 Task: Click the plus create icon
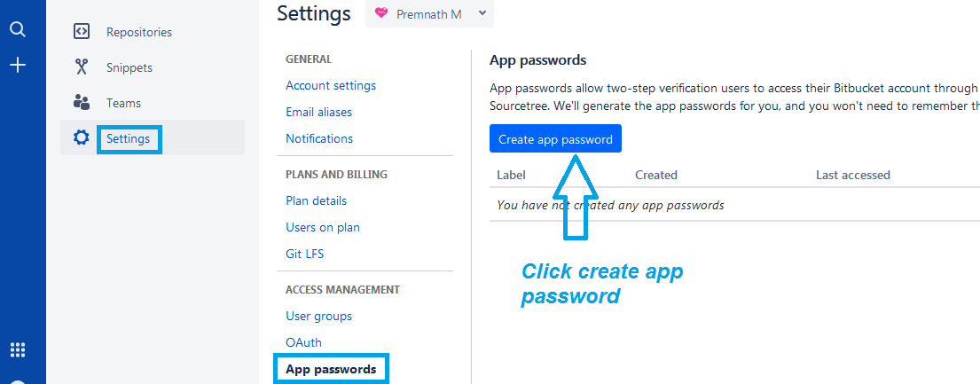point(18,65)
